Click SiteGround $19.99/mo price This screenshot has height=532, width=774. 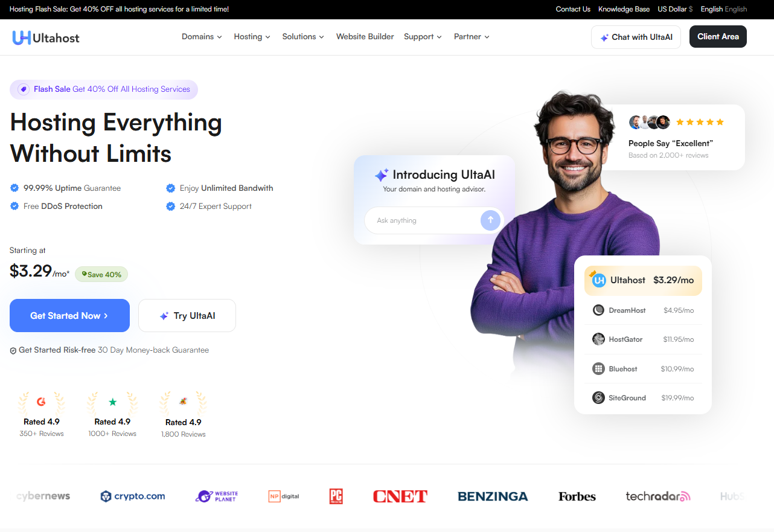[677, 398]
